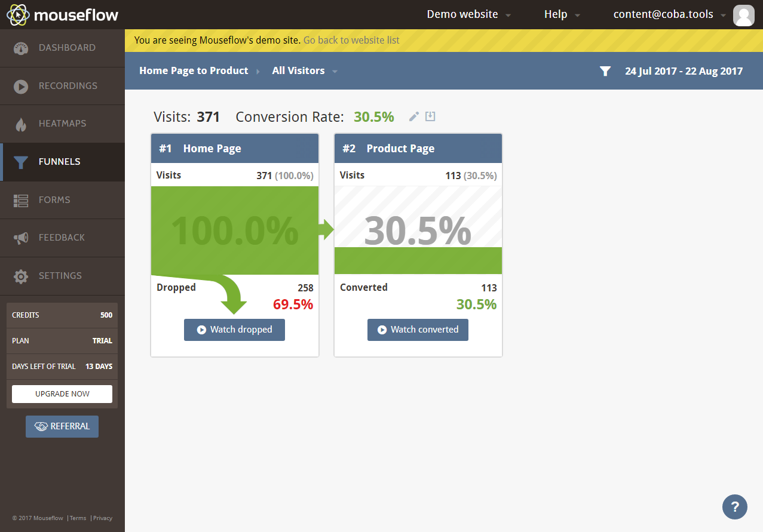The image size is (763, 532).
Task: Open the blue help question mark bubble
Action: point(734,506)
